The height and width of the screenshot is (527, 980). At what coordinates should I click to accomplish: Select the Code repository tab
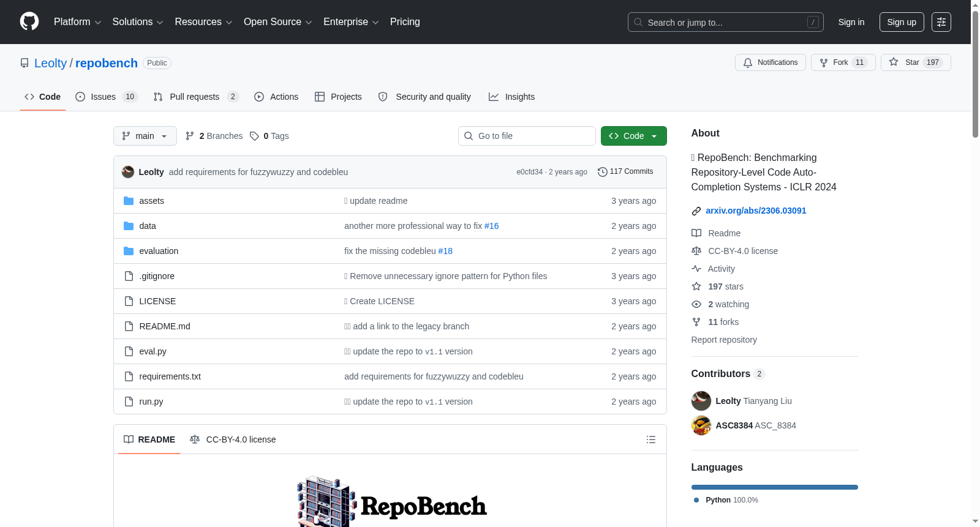click(x=43, y=97)
